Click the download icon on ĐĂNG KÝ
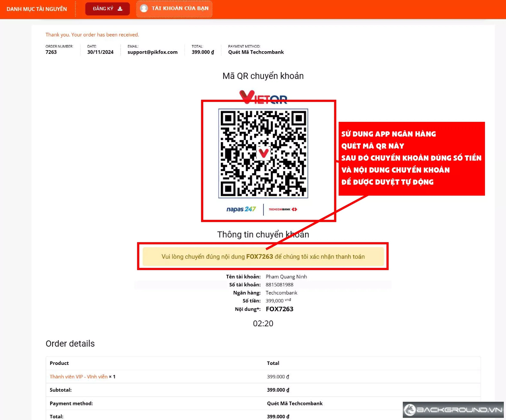This screenshot has height=420, width=506. coord(120,9)
